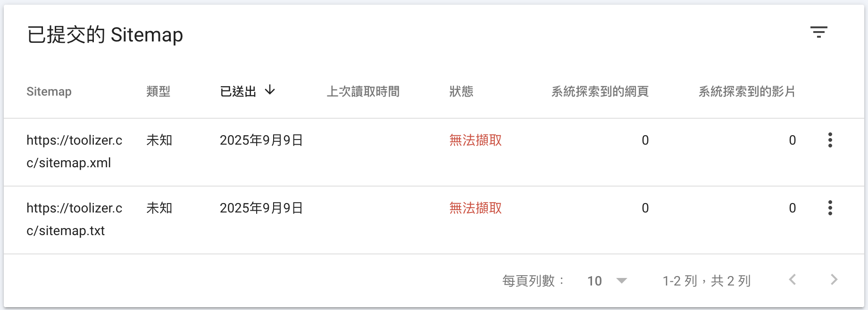Click the descending sort indicator in submitted column
The width and height of the screenshot is (868, 310).
coord(270,90)
